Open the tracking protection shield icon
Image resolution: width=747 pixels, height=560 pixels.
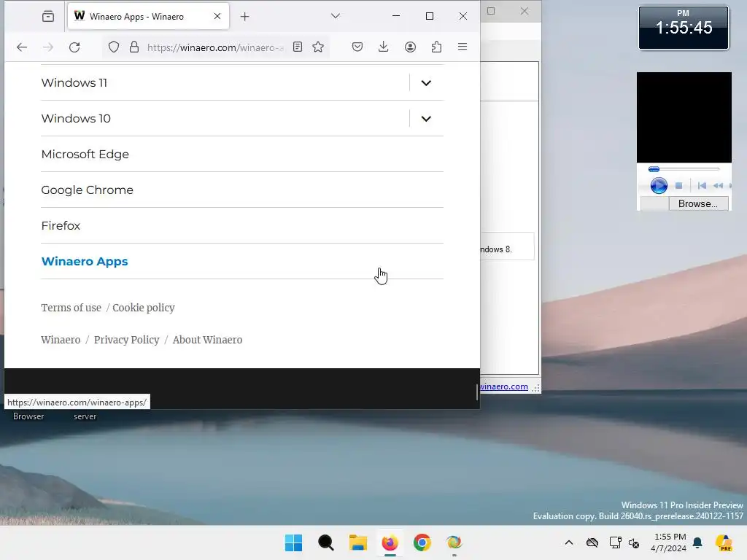point(113,47)
